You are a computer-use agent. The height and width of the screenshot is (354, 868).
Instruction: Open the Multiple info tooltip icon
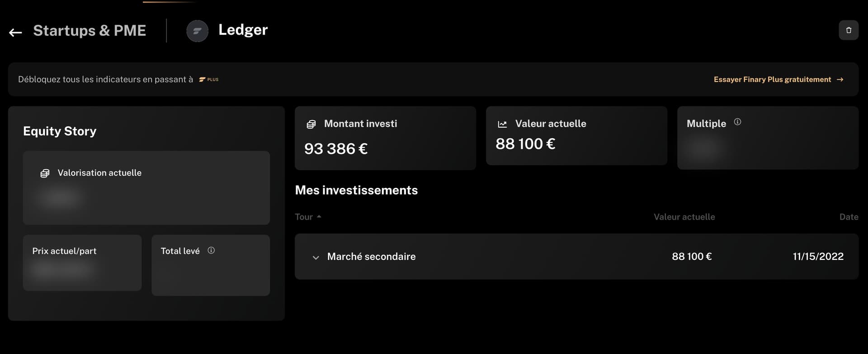pyautogui.click(x=737, y=122)
